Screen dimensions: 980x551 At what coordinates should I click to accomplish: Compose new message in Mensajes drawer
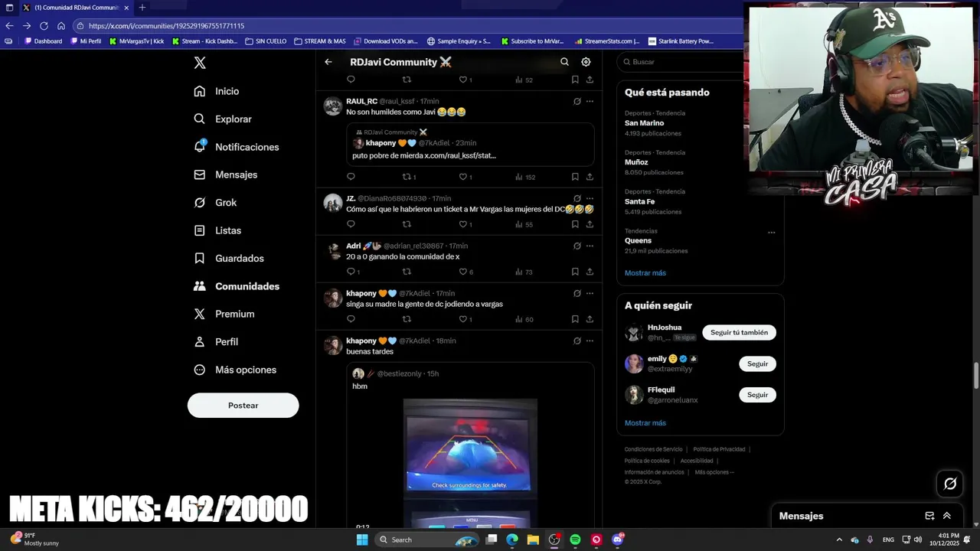tap(929, 516)
